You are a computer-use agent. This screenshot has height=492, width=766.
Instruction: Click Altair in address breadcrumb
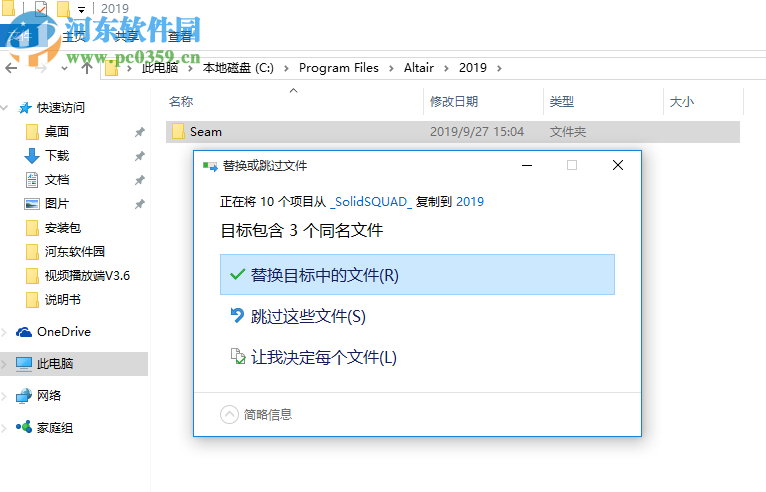pos(419,68)
